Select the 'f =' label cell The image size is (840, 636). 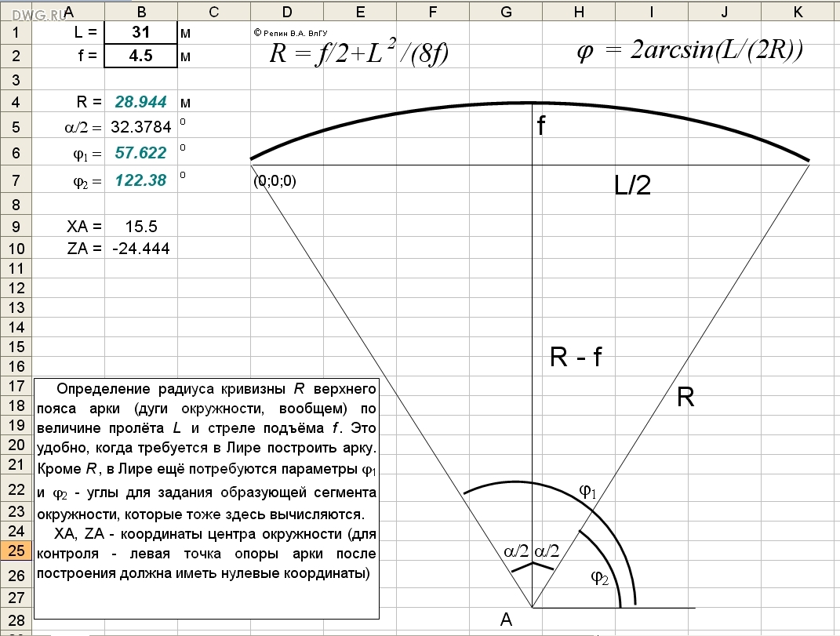click(x=68, y=56)
